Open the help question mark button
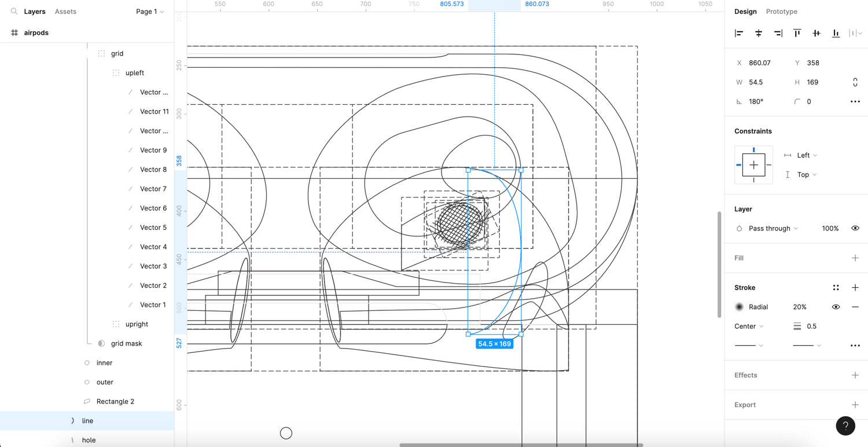868x447 pixels. coord(845,426)
